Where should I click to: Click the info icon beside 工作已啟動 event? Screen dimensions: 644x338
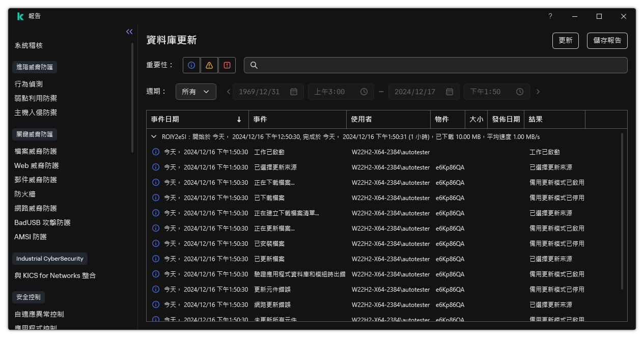156,152
